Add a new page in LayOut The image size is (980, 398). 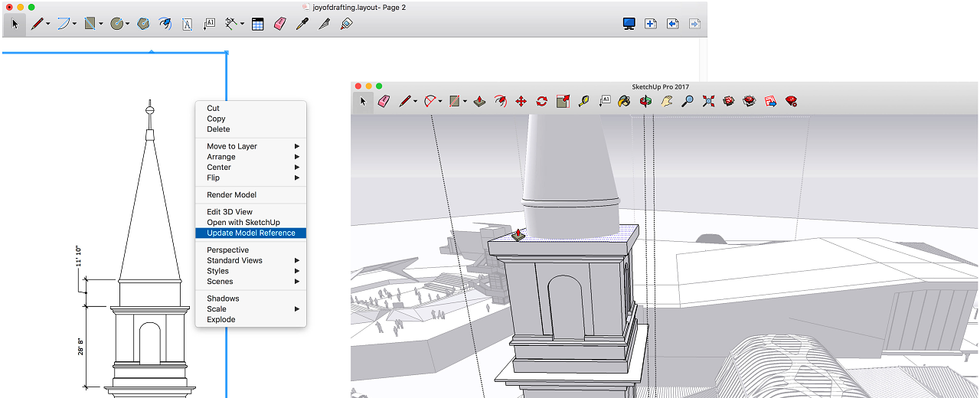tap(651, 24)
